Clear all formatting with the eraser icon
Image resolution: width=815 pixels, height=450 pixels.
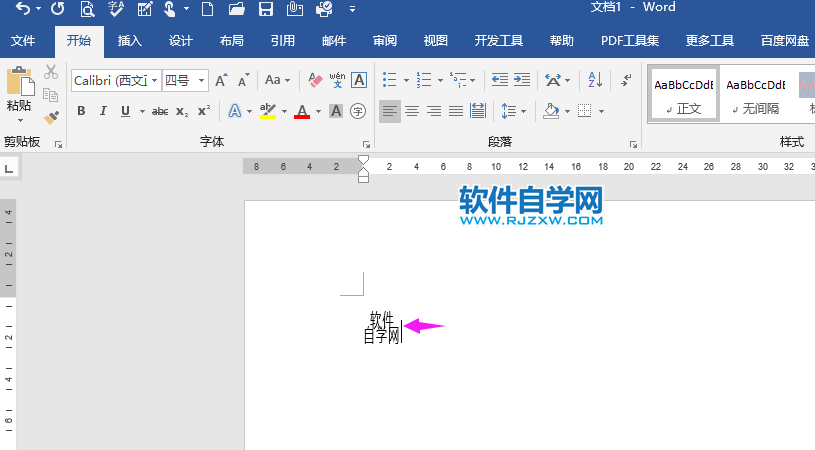315,80
